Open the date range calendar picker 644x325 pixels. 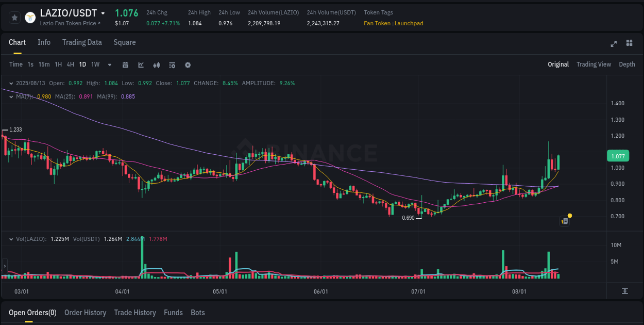click(x=125, y=65)
